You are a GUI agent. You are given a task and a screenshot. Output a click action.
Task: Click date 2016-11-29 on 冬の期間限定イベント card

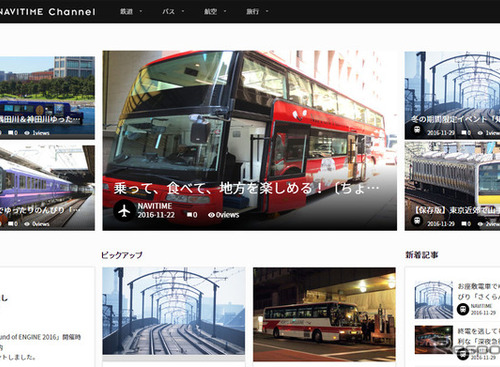point(441,133)
